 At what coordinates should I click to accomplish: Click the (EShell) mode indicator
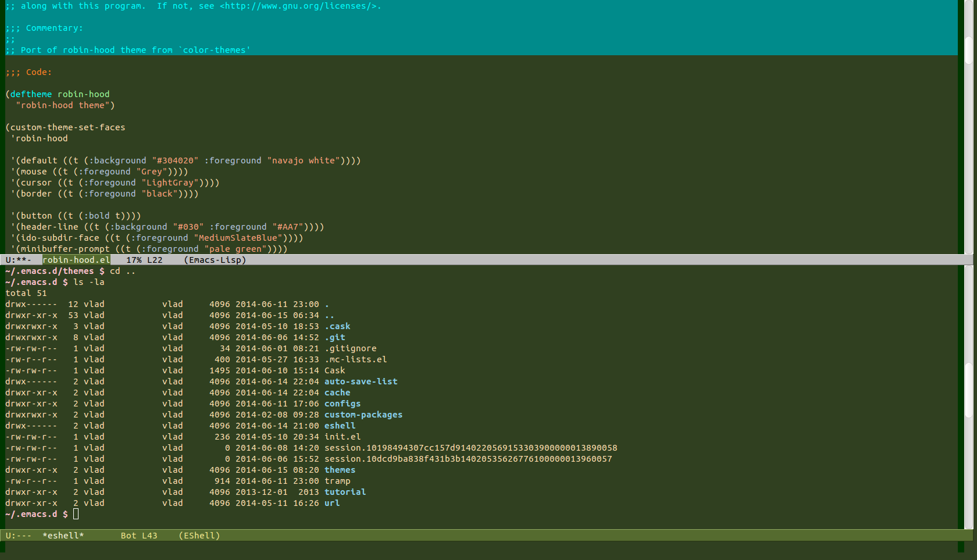pyautogui.click(x=199, y=536)
